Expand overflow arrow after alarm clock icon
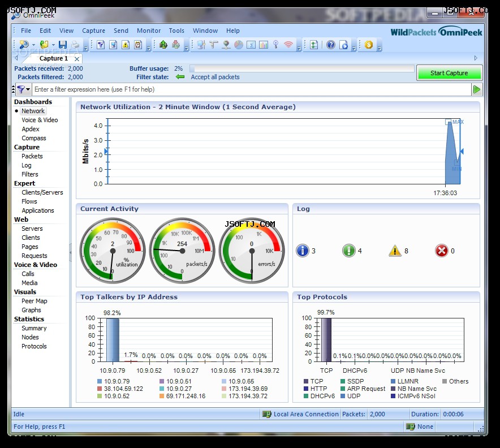 [x=149, y=49]
